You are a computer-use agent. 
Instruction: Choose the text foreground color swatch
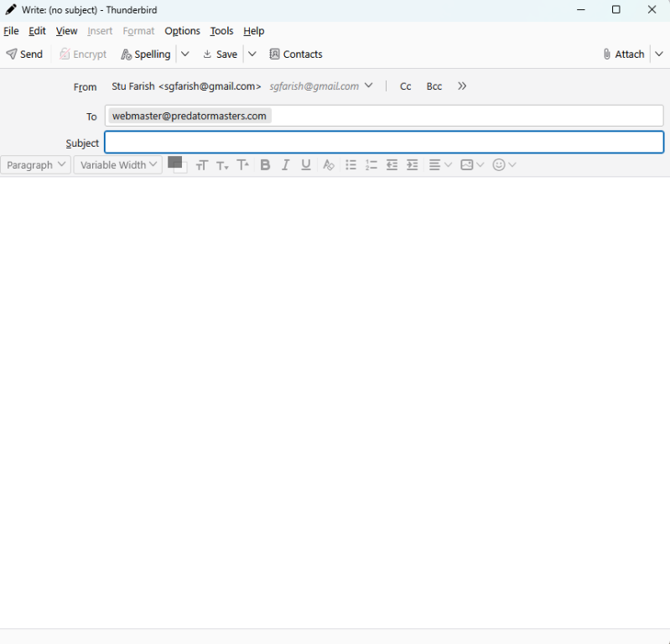[x=174, y=162]
